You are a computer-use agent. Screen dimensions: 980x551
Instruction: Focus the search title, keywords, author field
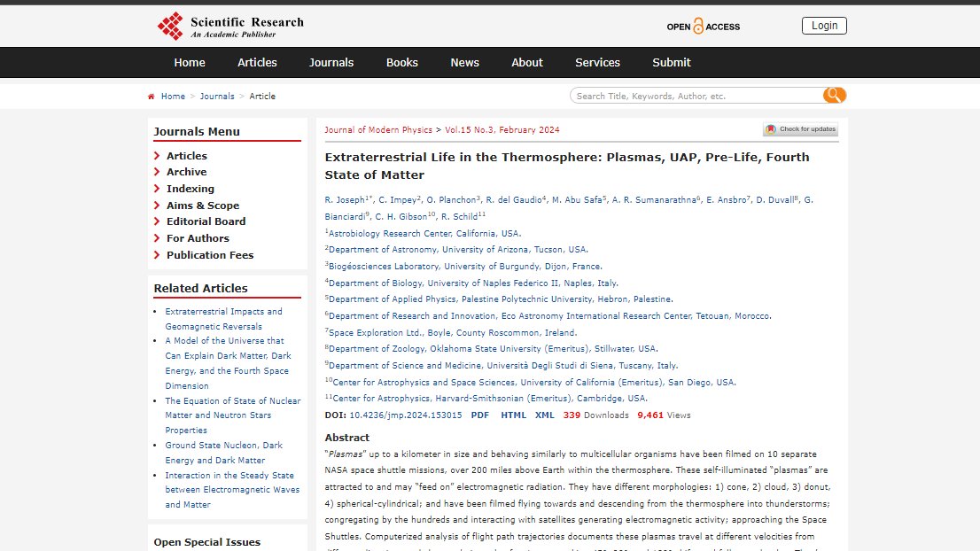coord(696,96)
